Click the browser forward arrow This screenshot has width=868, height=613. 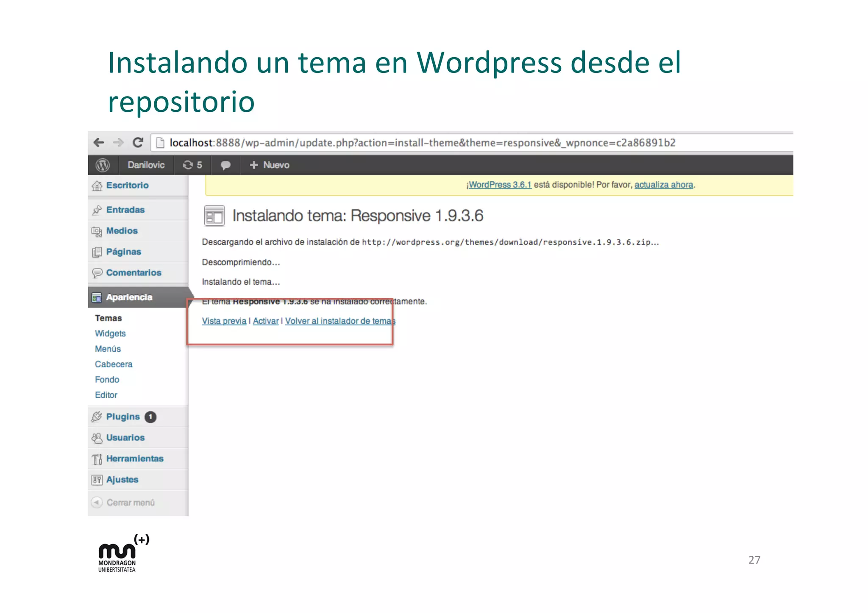point(118,143)
